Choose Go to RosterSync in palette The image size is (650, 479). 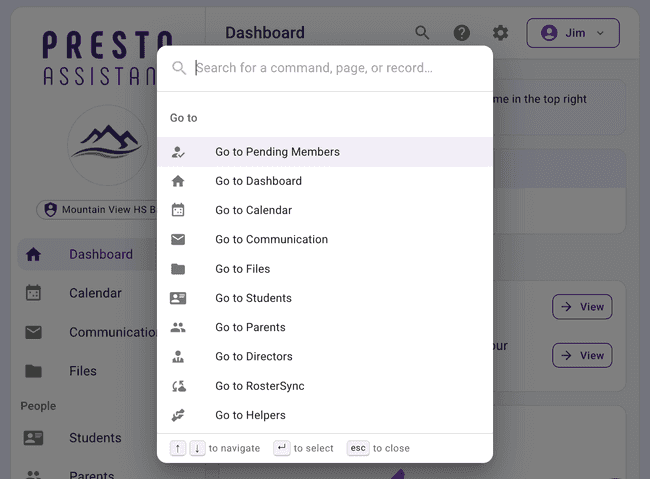(x=325, y=386)
